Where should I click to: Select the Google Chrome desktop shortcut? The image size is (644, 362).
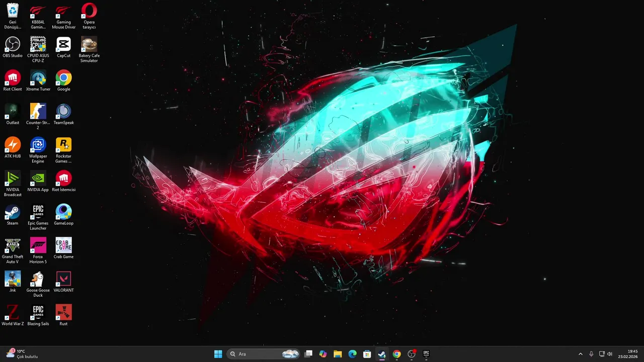pos(63,81)
